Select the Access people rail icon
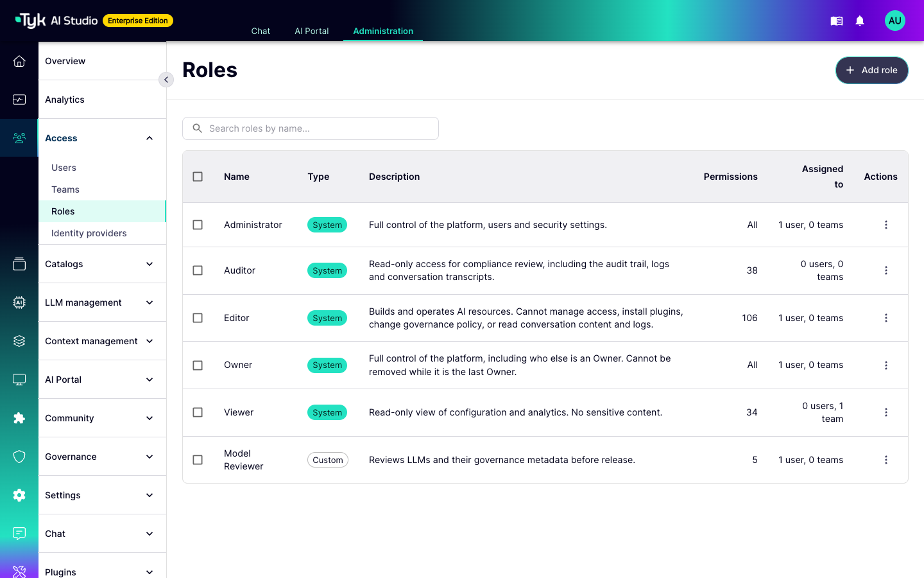The width and height of the screenshot is (924, 578). pyautogui.click(x=19, y=138)
